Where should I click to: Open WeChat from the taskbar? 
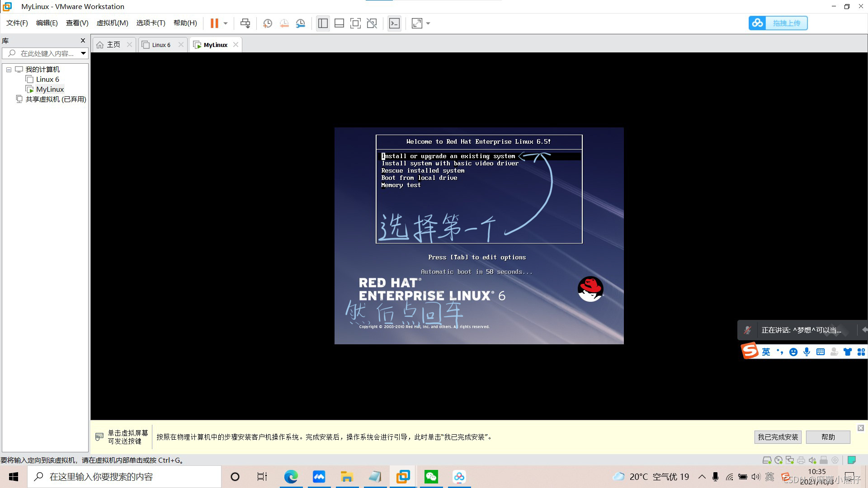point(431,477)
